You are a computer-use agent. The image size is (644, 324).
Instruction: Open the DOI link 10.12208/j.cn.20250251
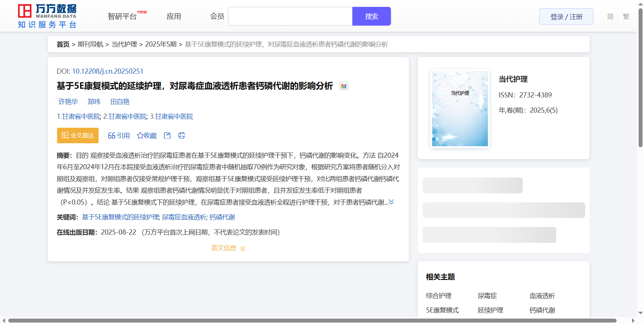(108, 71)
